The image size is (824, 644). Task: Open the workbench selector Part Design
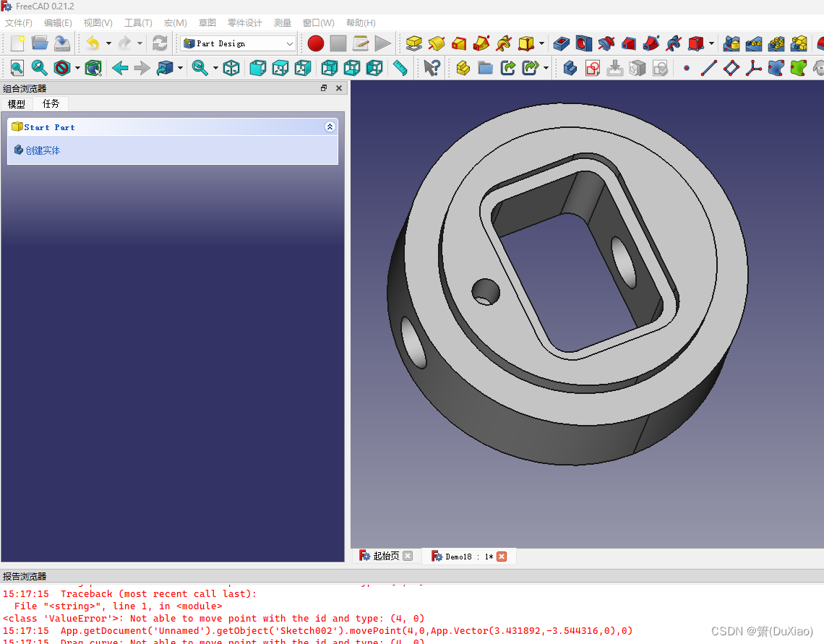click(x=238, y=43)
